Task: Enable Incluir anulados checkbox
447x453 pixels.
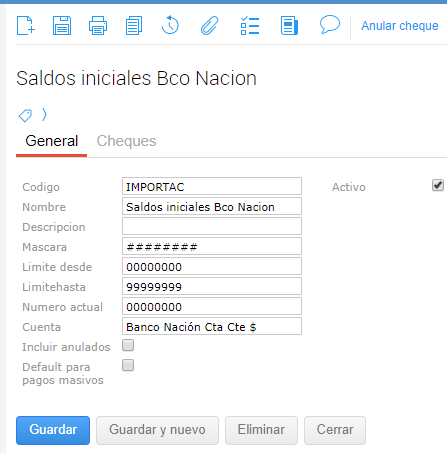Action: point(128,345)
